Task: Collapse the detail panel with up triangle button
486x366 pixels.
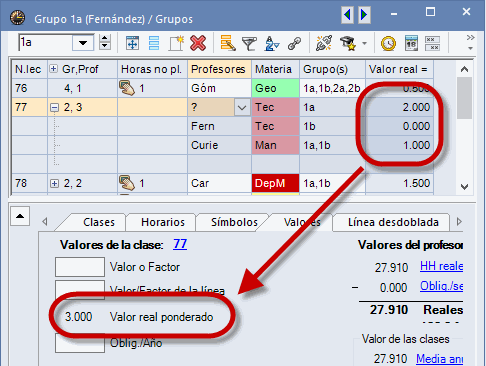Action: click(20, 216)
